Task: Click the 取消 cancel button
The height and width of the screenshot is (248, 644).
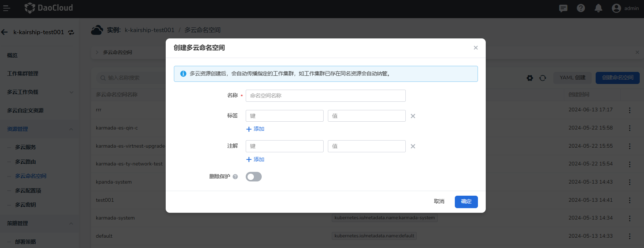Action: (439, 202)
